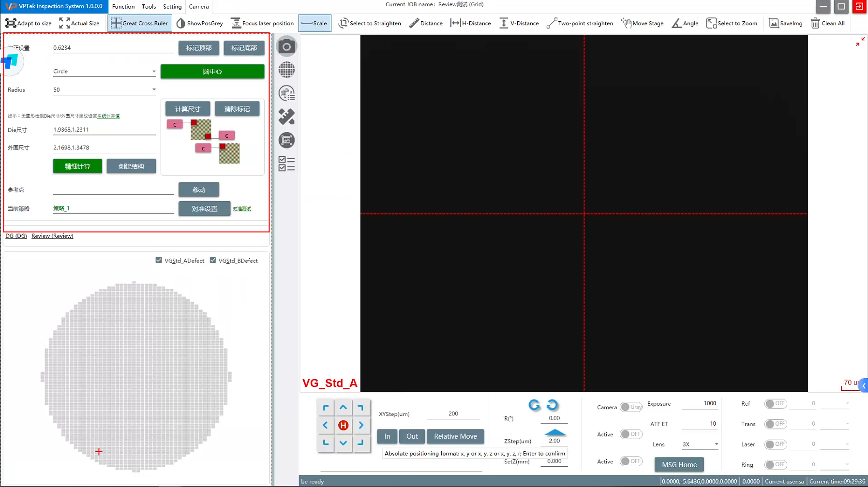868x487 pixels.
Task: Open the Circle shape dropdown
Action: click(x=105, y=71)
